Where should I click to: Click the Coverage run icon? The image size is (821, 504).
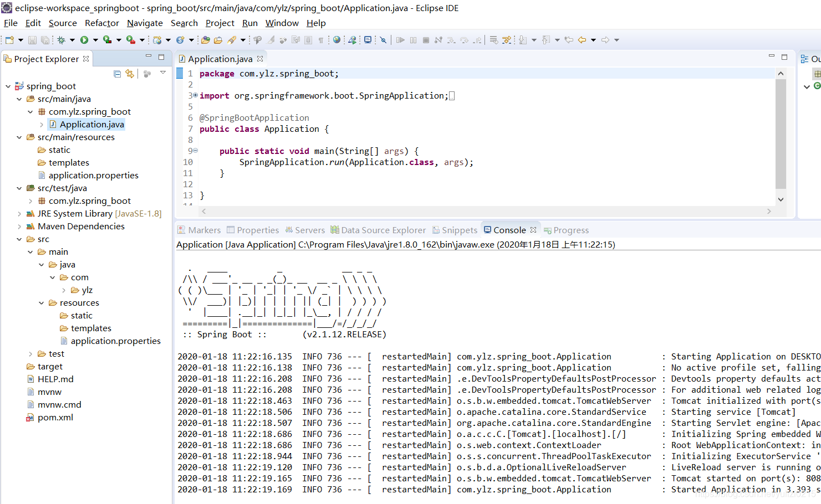107,40
